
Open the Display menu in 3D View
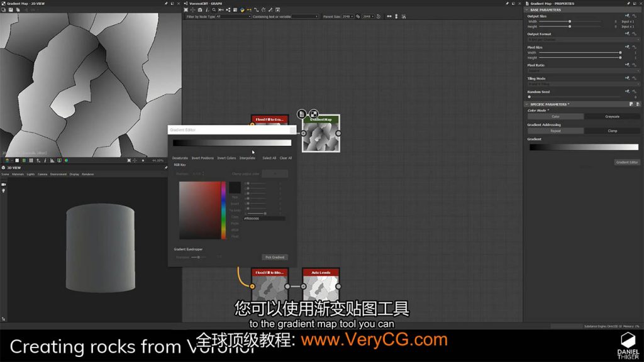[x=74, y=174]
